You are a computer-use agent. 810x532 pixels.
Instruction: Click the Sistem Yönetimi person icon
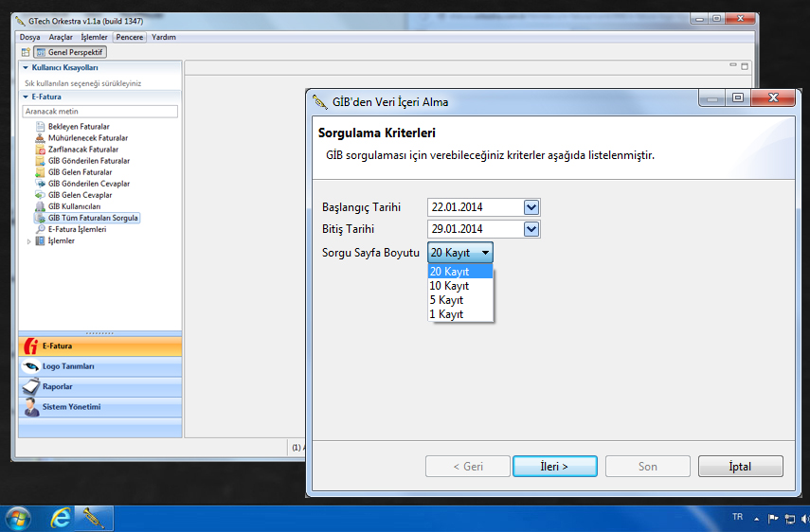pos(31,407)
